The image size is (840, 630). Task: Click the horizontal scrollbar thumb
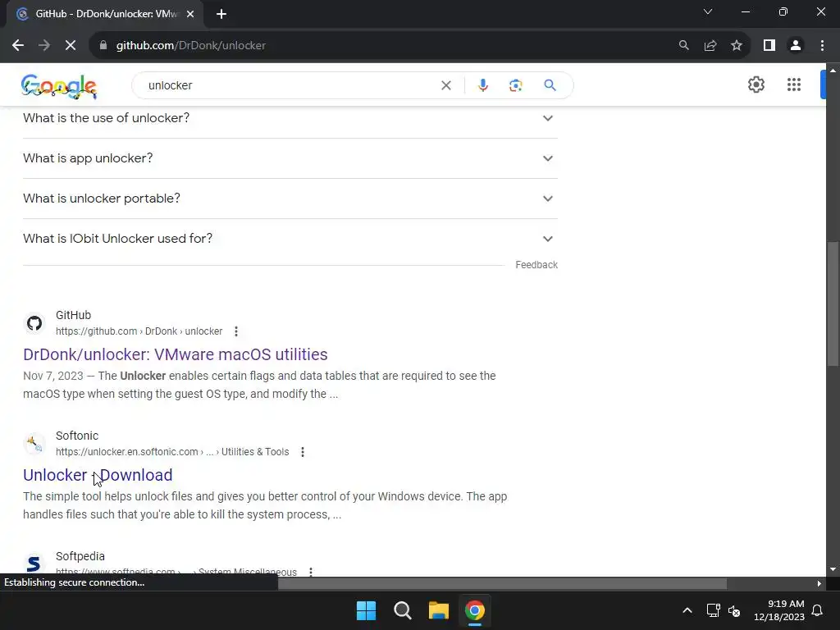point(503,583)
